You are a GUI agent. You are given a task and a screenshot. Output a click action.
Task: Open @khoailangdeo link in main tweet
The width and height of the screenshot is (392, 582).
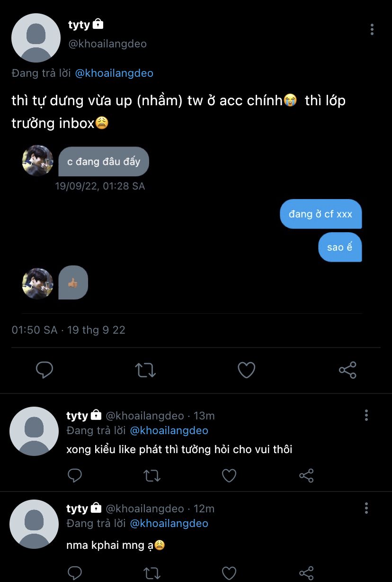(x=114, y=73)
